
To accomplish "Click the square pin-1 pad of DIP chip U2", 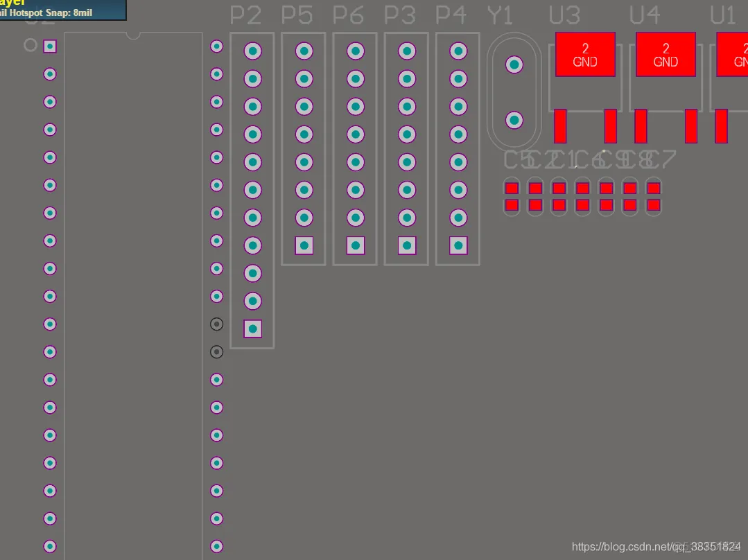I will click(50, 46).
